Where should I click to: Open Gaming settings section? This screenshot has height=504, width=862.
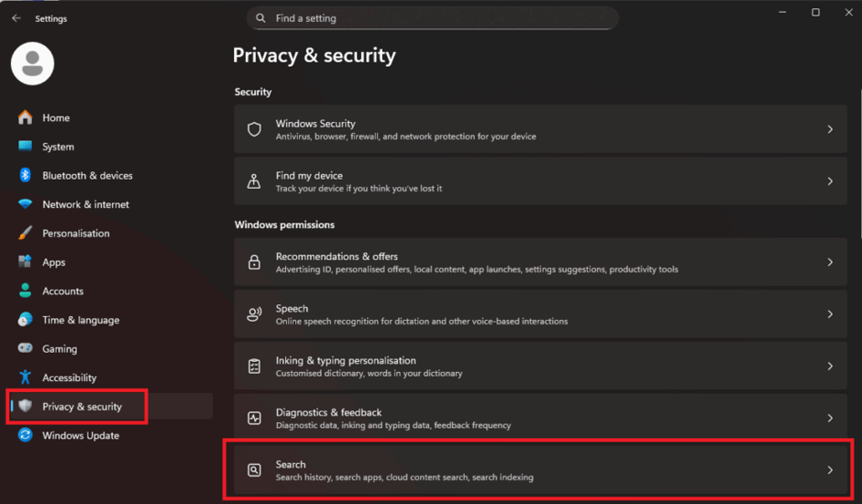(x=110, y=348)
